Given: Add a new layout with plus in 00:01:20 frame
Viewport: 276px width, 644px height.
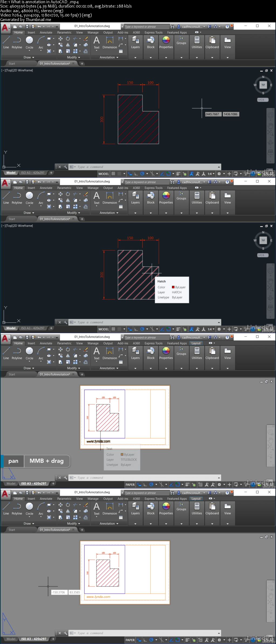Looking at the screenshot, I should coord(53,483).
